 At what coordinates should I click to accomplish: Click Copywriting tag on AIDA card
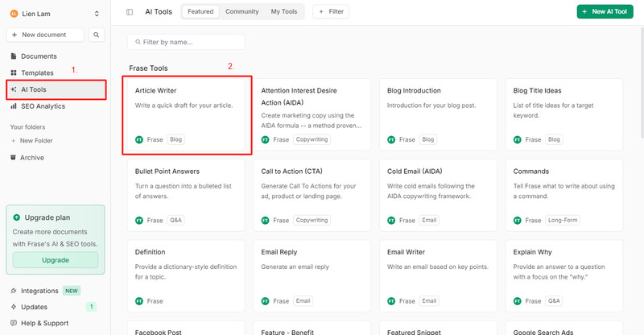pos(312,140)
